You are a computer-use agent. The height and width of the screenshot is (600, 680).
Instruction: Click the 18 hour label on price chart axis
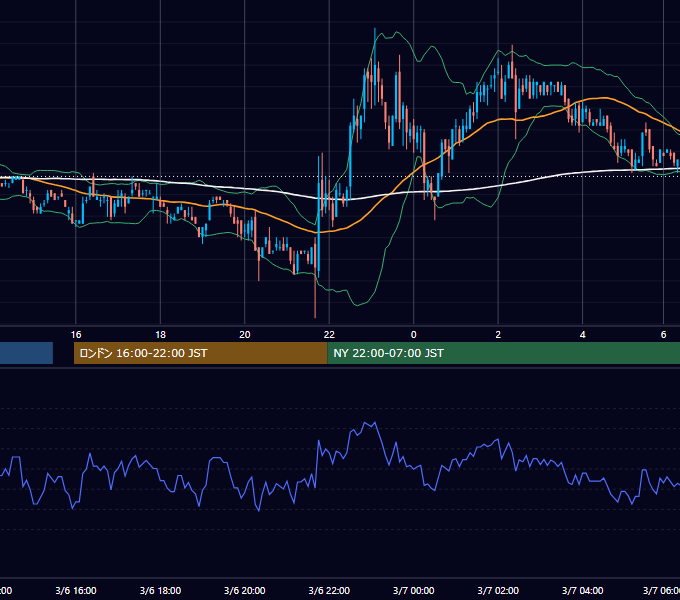tap(160, 335)
